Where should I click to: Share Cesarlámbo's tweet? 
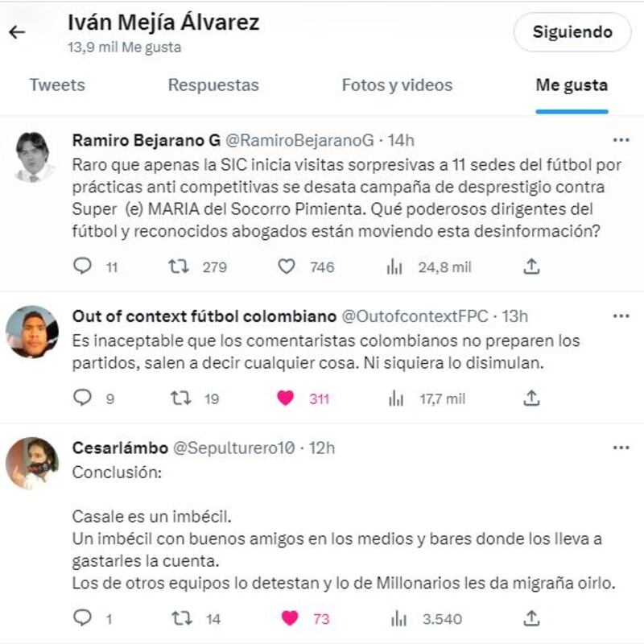531,618
